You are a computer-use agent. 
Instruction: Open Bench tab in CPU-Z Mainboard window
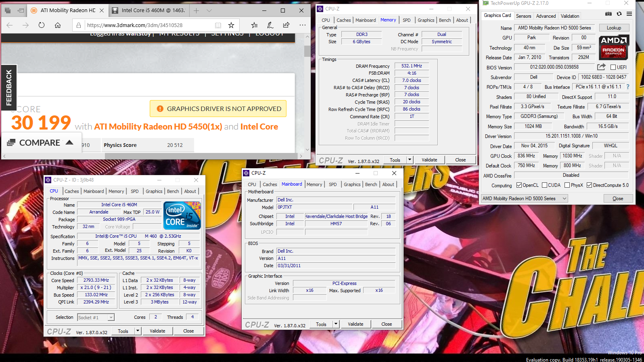371,184
